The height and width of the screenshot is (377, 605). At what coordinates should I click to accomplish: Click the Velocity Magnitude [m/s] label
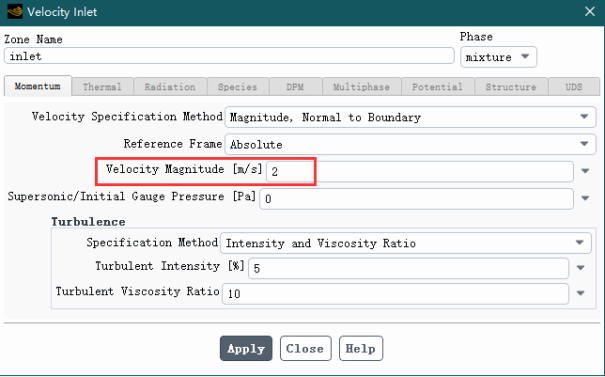(184, 169)
